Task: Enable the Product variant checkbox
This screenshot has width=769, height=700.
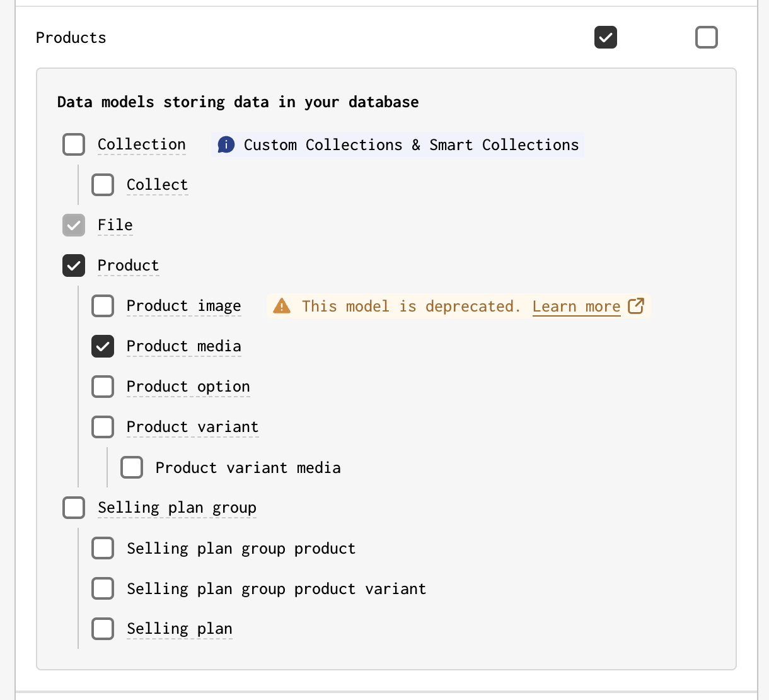Action: (103, 427)
